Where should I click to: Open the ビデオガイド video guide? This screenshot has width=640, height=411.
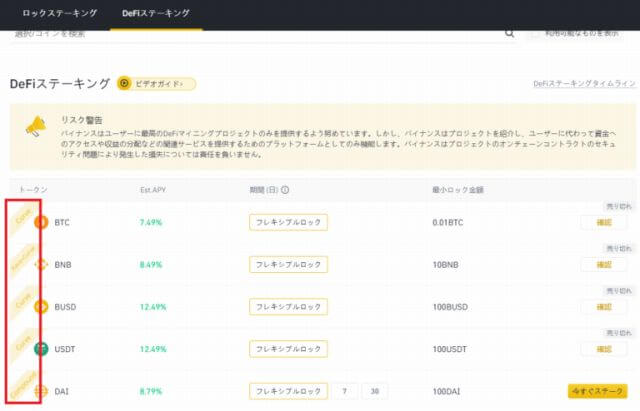tap(156, 84)
